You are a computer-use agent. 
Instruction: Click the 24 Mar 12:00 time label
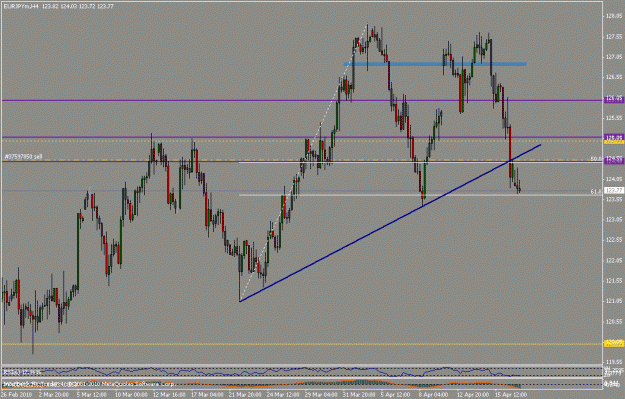point(283,395)
